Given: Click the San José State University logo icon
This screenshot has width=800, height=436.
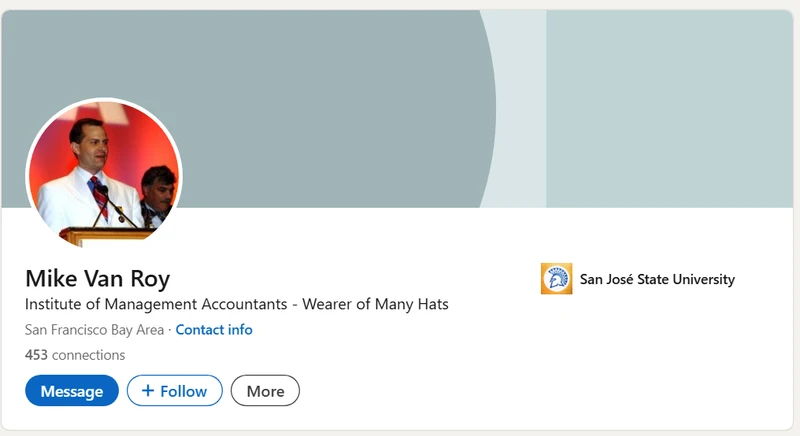Looking at the screenshot, I should (556, 279).
